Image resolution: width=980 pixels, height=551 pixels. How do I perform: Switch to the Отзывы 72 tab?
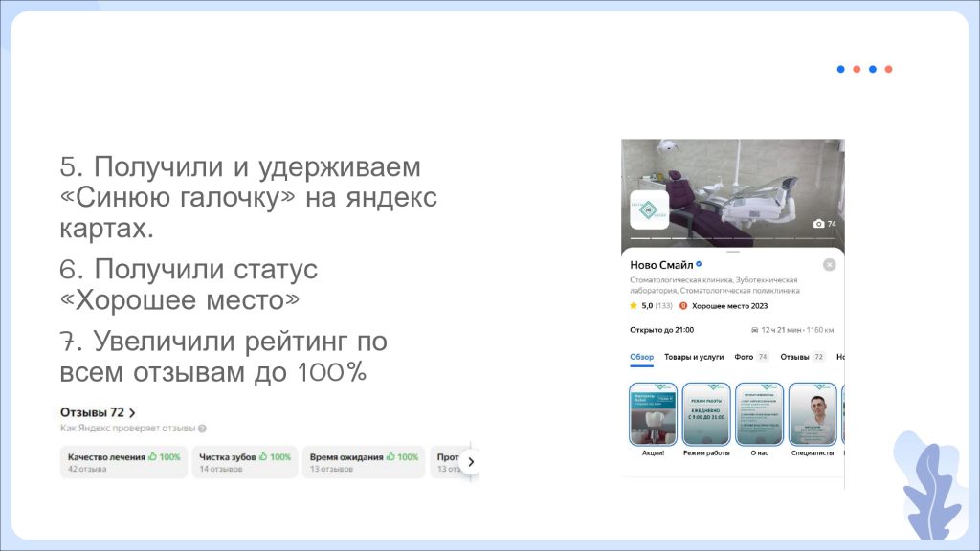click(803, 357)
